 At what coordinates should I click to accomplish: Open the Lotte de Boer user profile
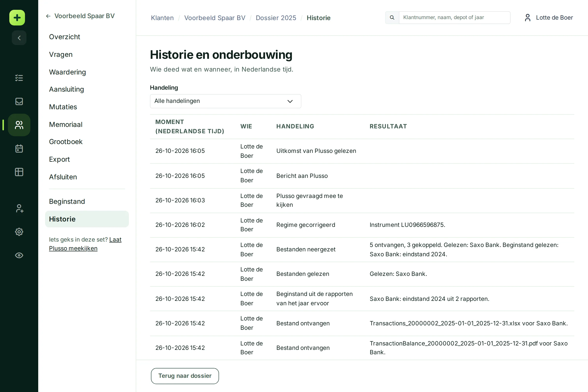pyautogui.click(x=549, y=17)
